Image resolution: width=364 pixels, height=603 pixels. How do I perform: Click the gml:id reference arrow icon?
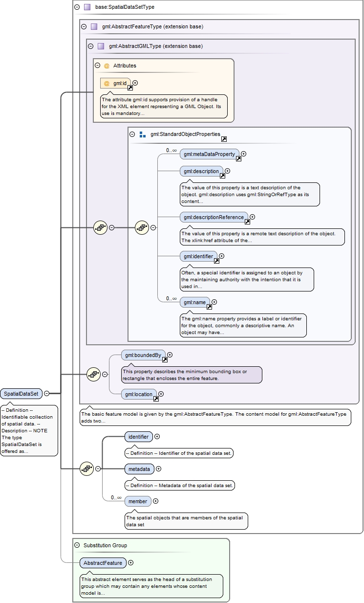(x=129, y=89)
